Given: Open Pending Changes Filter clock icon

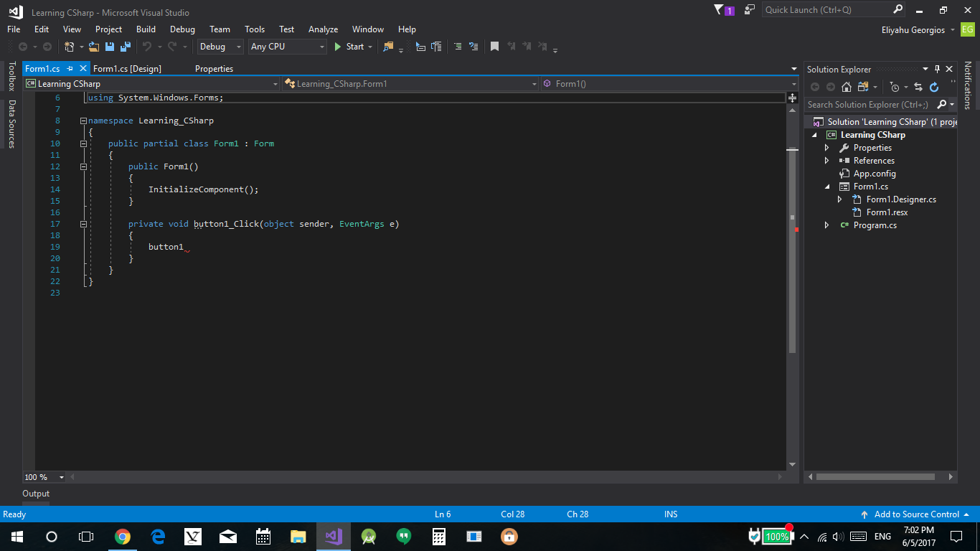Looking at the screenshot, I should 895,87.
